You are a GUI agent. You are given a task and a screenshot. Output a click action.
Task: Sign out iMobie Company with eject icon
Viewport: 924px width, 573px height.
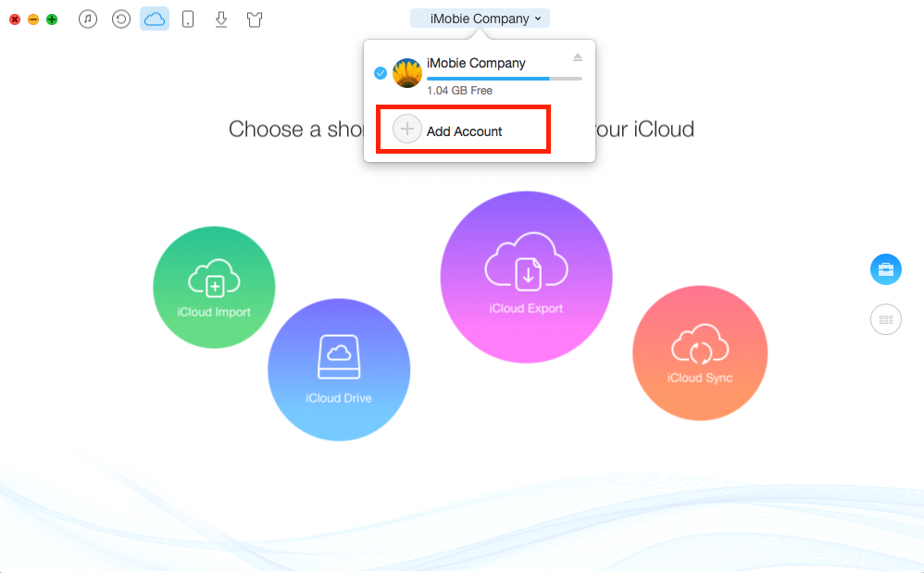coord(578,57)
